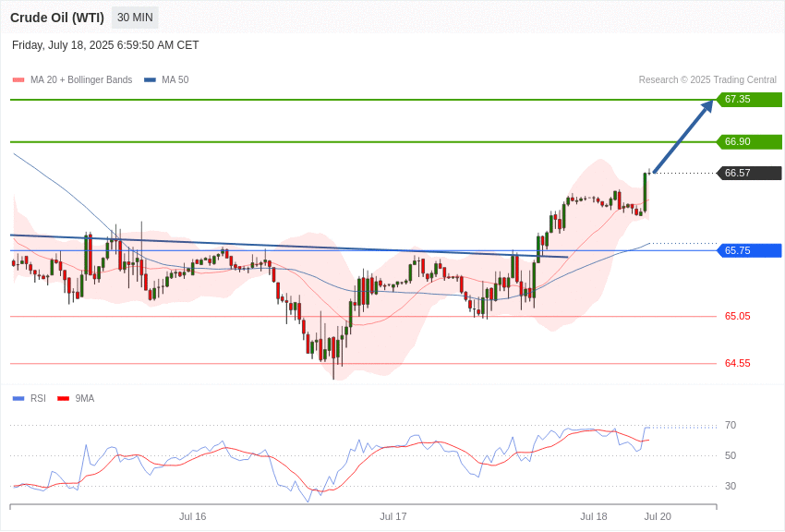The width and height of the screenshot is (785, 532).
Task: Click the MA 50 legend blue swatch
Action: click(150, 79)
